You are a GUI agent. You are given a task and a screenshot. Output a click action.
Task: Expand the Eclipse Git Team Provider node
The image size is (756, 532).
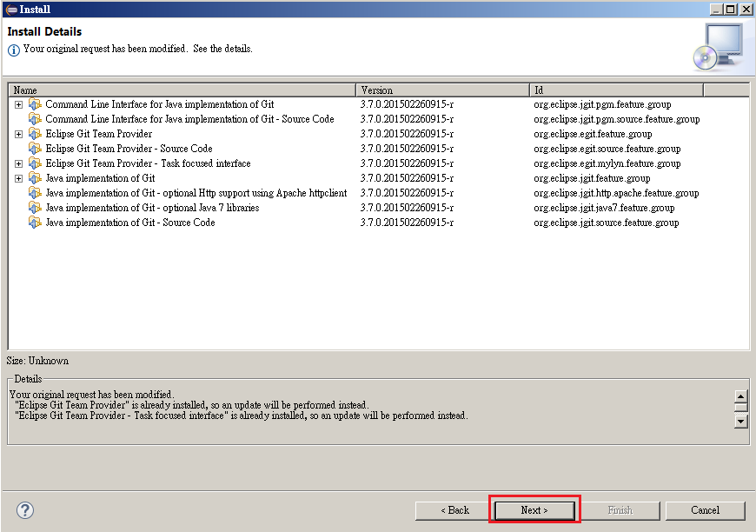(18, 134)
